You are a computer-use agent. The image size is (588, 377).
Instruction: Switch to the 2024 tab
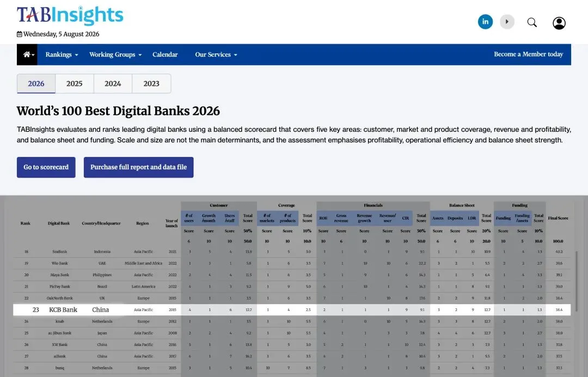pos(113,83)
